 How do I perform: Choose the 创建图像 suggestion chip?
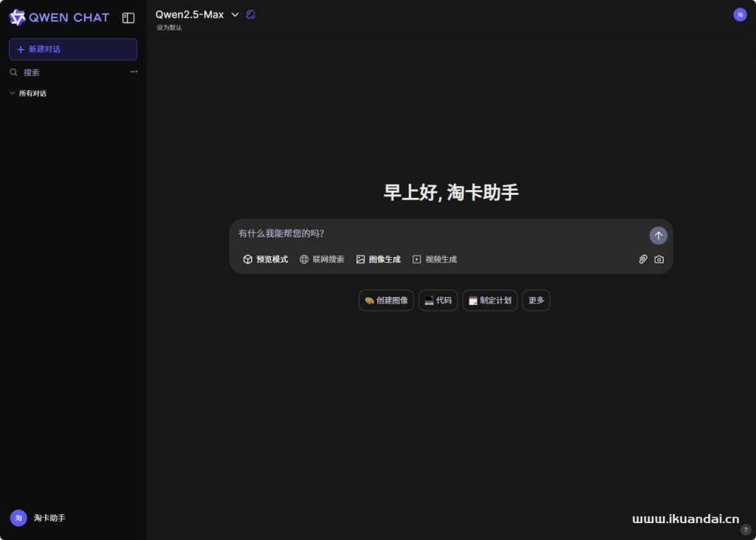tap(386, 300)
